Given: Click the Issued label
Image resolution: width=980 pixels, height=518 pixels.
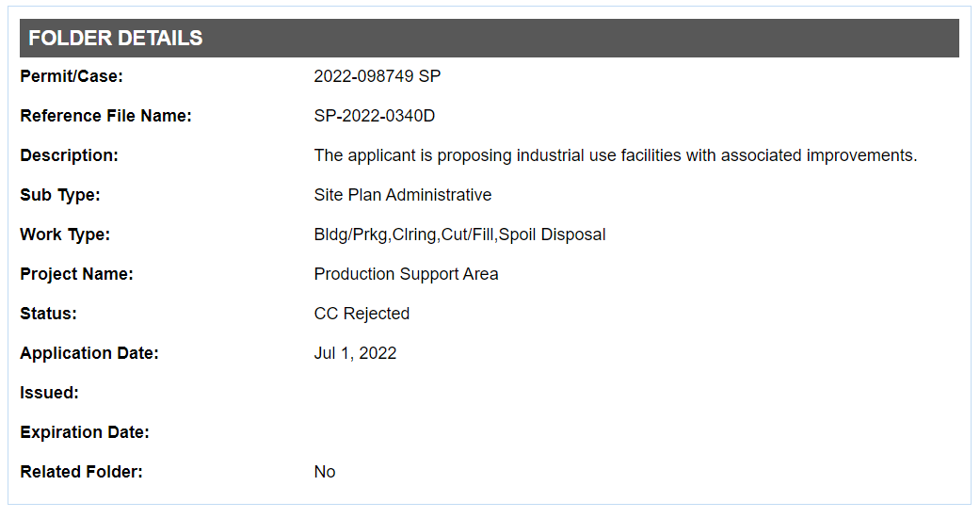Looking at the screenshot, I should (49, 393).
